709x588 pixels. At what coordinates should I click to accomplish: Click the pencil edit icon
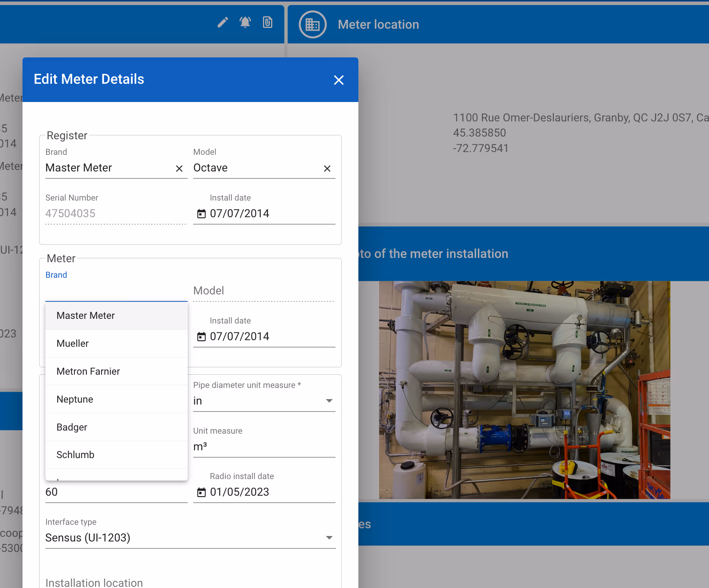(223, 22)
